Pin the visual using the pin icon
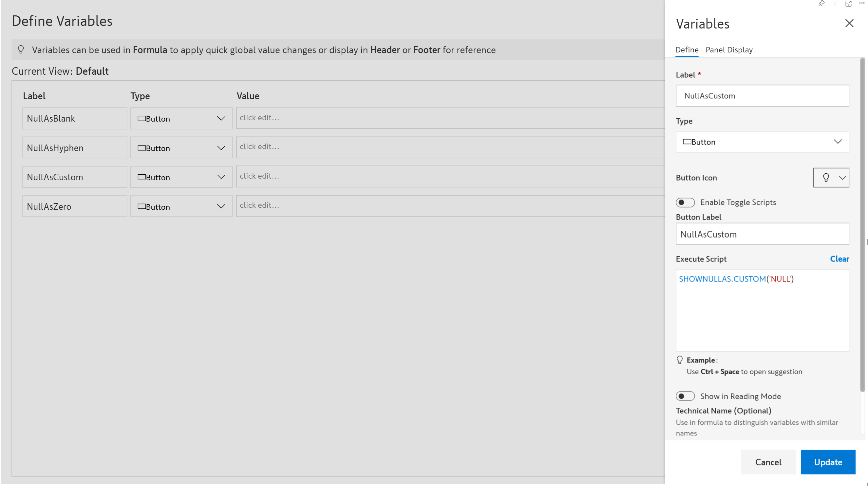The width and height of the screenshot is (868, 486). [821, 3]
